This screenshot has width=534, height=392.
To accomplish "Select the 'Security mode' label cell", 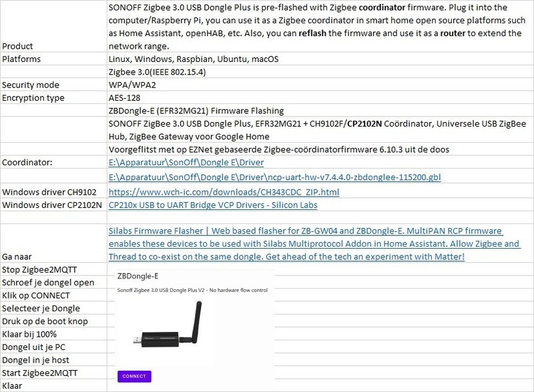I will click(x=53, y=85).
